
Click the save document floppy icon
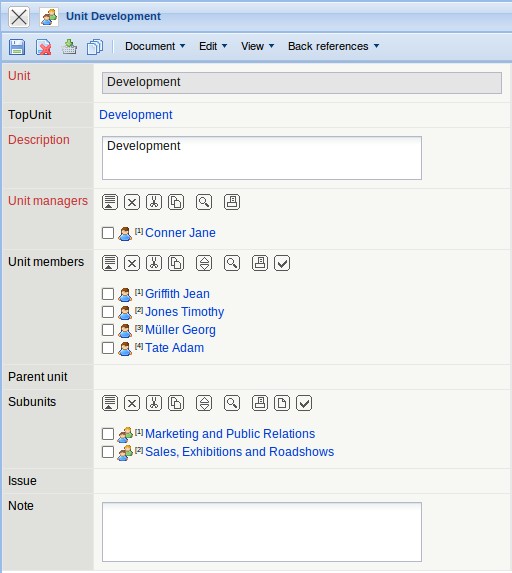17,47
